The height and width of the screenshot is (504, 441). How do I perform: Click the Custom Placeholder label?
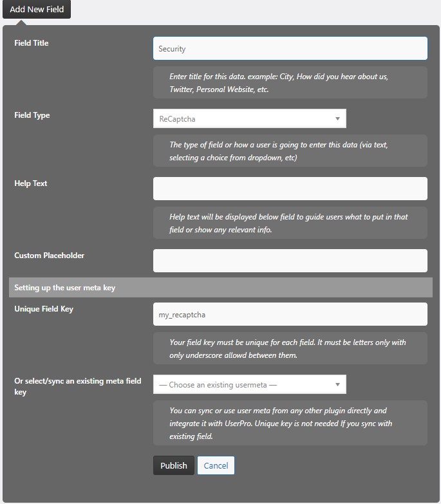pos(50,256)
